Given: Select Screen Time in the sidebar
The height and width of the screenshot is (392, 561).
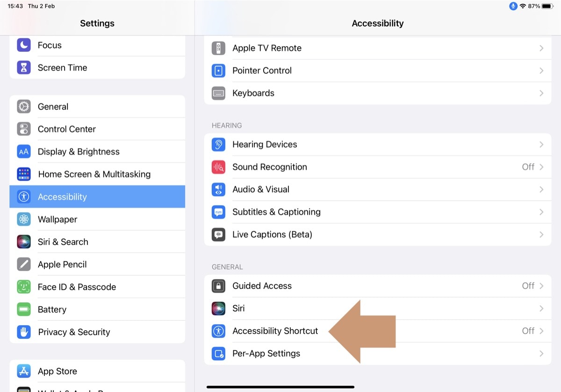Looking at the screenshot, I should (x=97, y=68).
